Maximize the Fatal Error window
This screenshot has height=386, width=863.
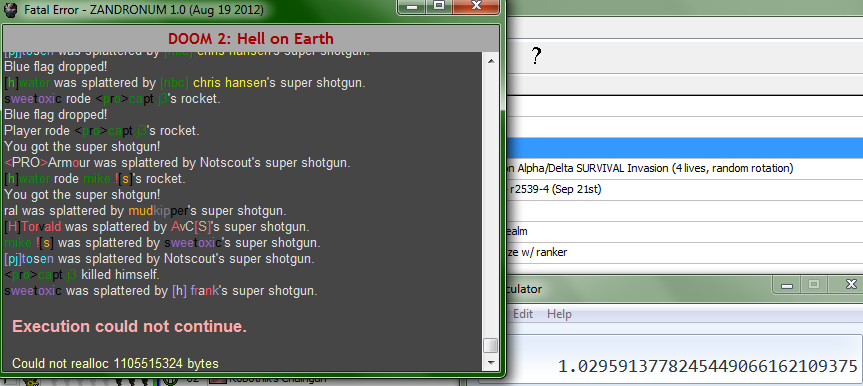pyautogui.click(x=438, y=6)
